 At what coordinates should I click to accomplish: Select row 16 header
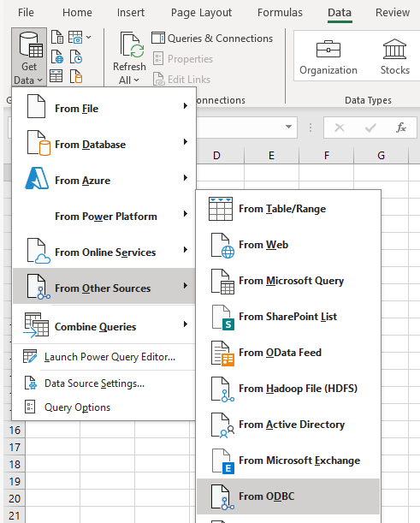[15, 431]
